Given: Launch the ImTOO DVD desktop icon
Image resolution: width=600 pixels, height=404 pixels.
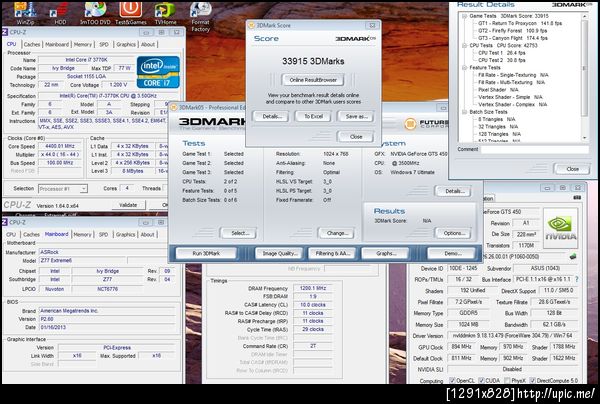Looking at the screenshot, I should 95,11.
